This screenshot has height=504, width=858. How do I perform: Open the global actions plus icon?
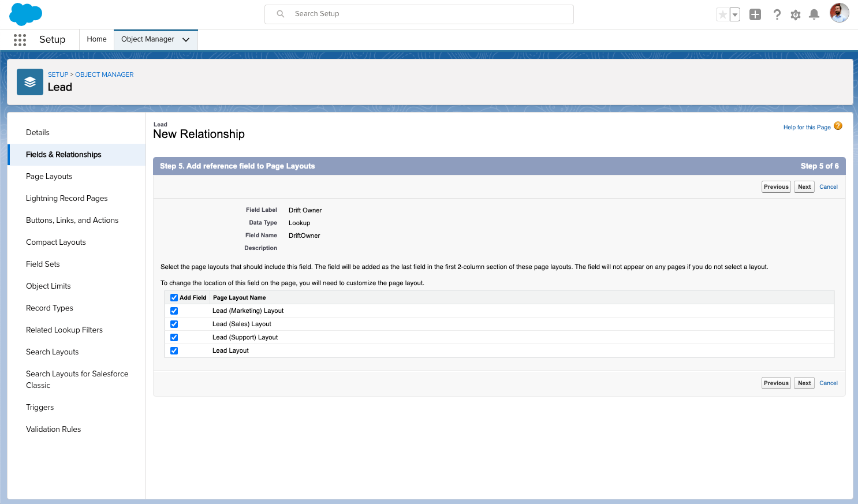point(755,14)
